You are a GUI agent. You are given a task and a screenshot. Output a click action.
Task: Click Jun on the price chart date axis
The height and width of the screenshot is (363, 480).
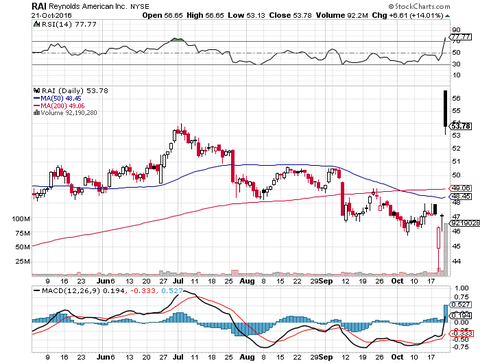103,281
